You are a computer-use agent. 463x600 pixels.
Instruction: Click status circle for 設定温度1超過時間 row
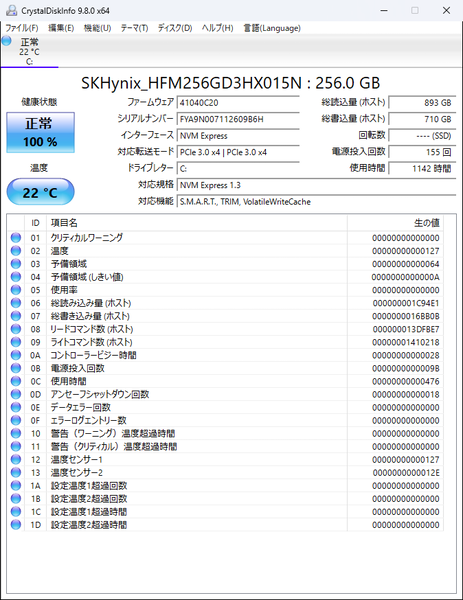(x=16, y=512)
